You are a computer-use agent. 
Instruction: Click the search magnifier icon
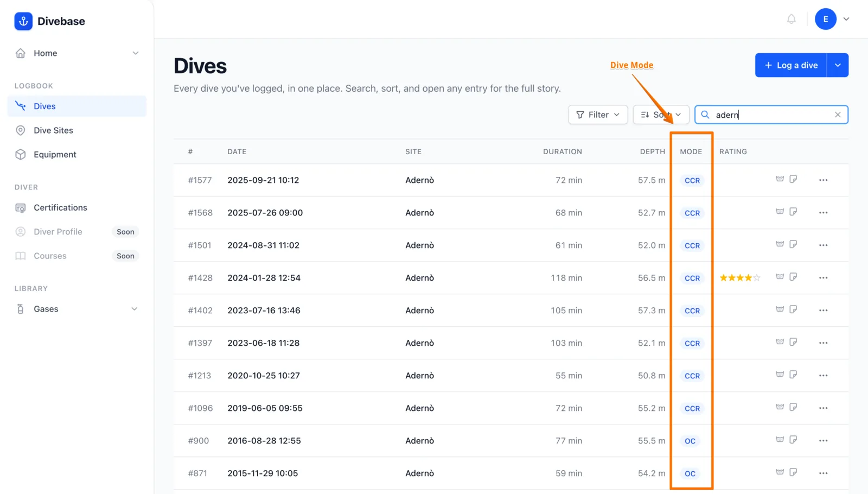pyautogui.click(x=705, y=115)
